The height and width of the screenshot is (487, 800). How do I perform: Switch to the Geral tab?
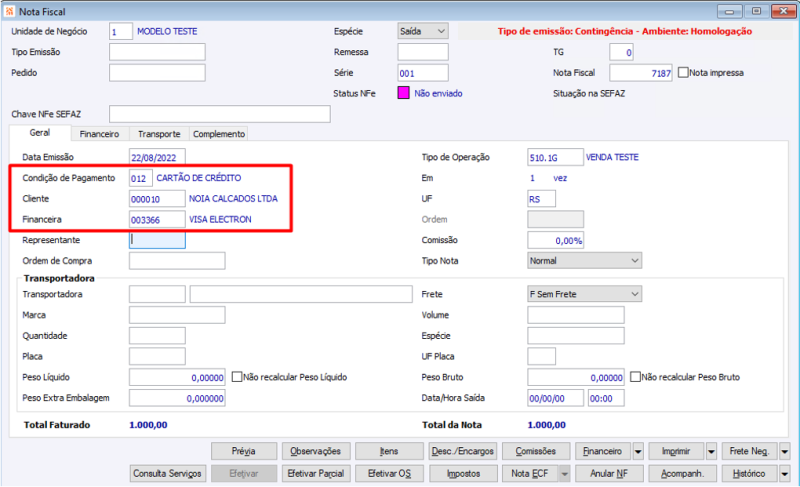coord(40,133)
